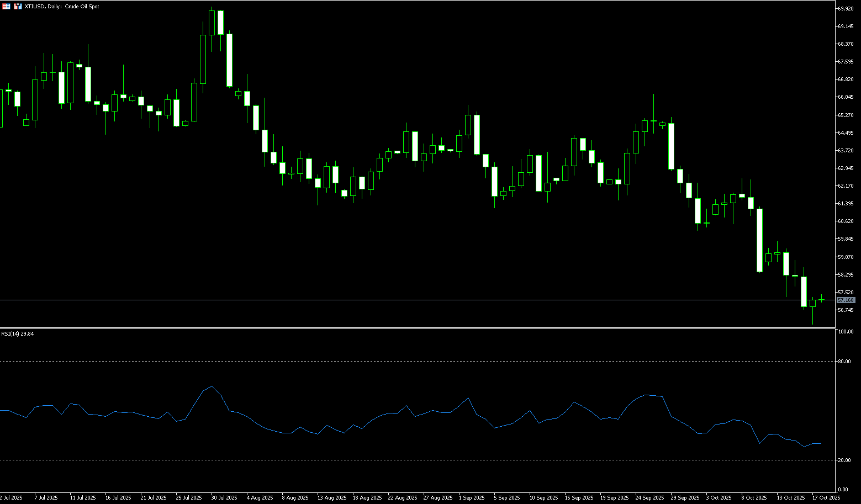Click the XTIUSD Daily chart title

click(62, 7)
